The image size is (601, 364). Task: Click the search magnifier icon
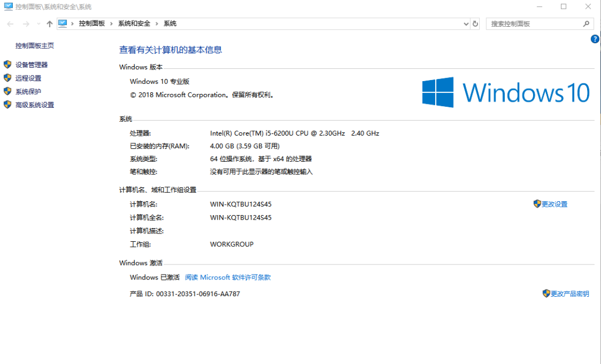[586, 24]
